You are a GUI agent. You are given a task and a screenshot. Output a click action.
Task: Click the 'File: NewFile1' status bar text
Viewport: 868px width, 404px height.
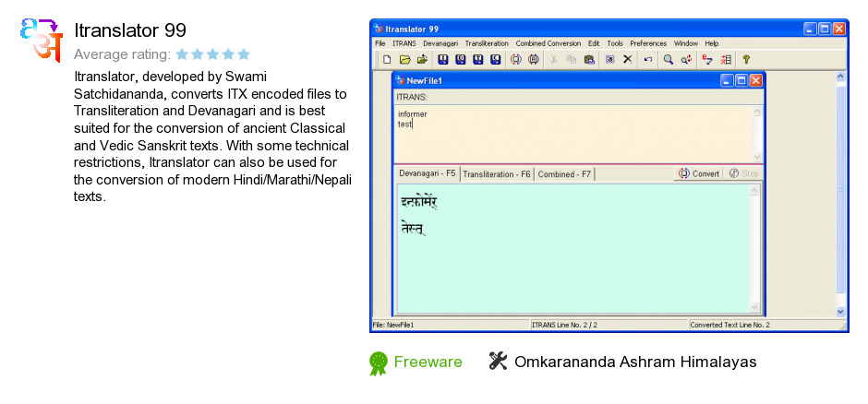click(x=393, y=325)
